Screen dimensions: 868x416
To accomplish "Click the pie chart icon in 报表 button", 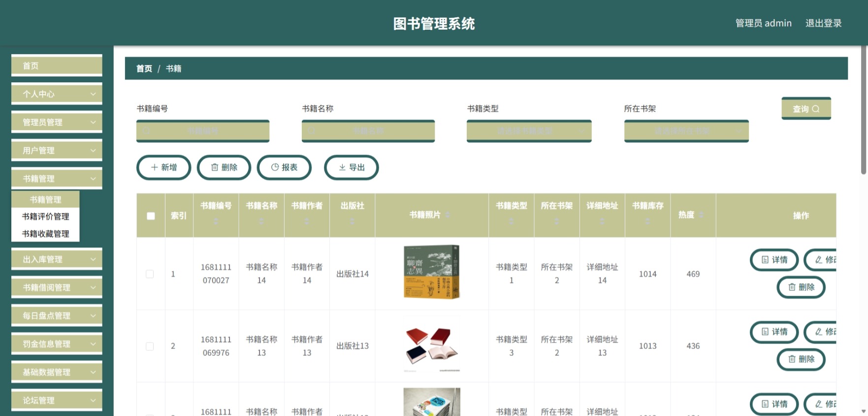I will click(275, 168).
